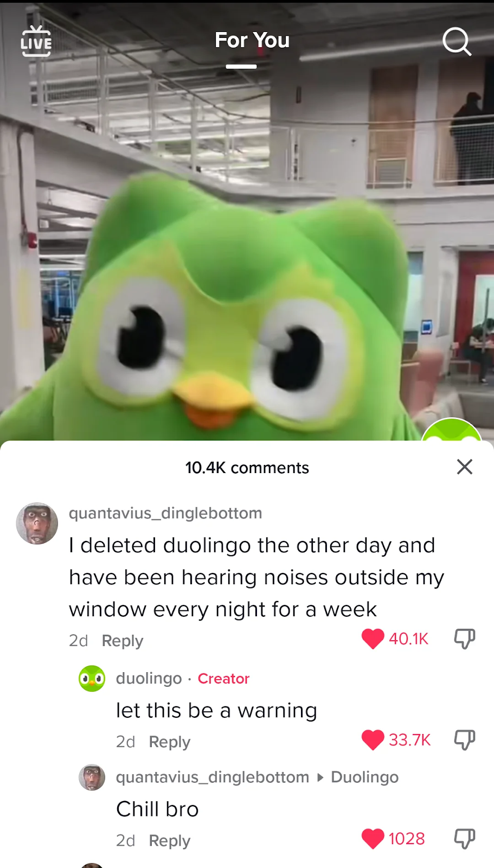Open the duolingo username in creator reply
This screenshot has height=868, width=494.
tap(149, 678)
